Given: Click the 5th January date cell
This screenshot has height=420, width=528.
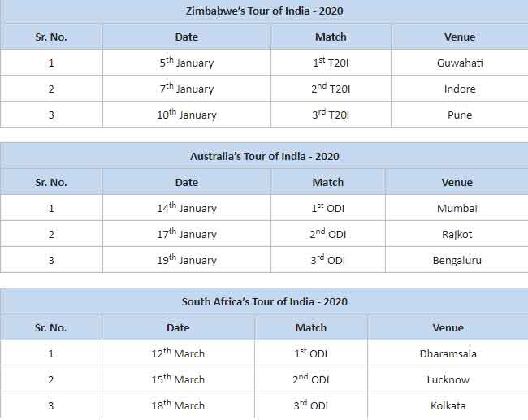Looking at the screenshot, I should 187,63.
